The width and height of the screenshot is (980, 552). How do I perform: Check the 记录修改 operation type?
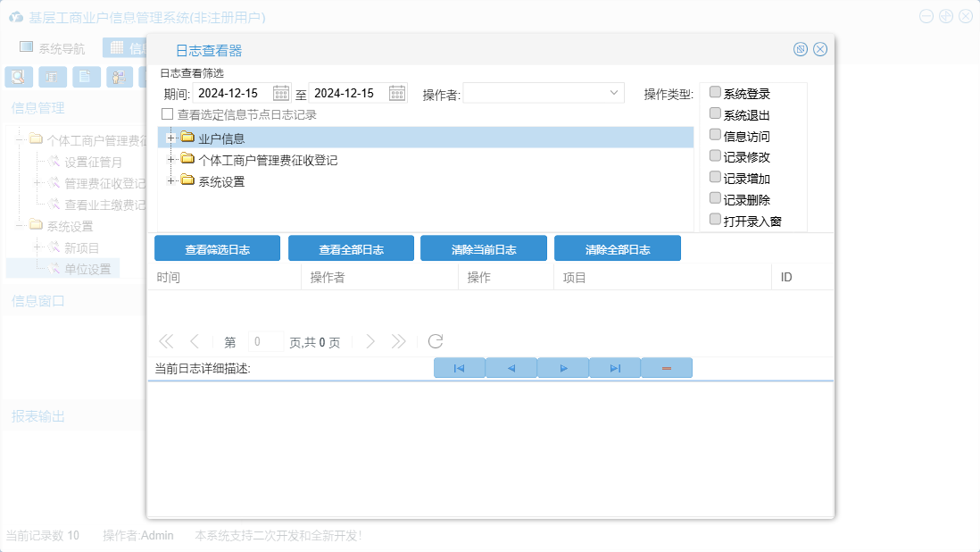coord(715,155)
